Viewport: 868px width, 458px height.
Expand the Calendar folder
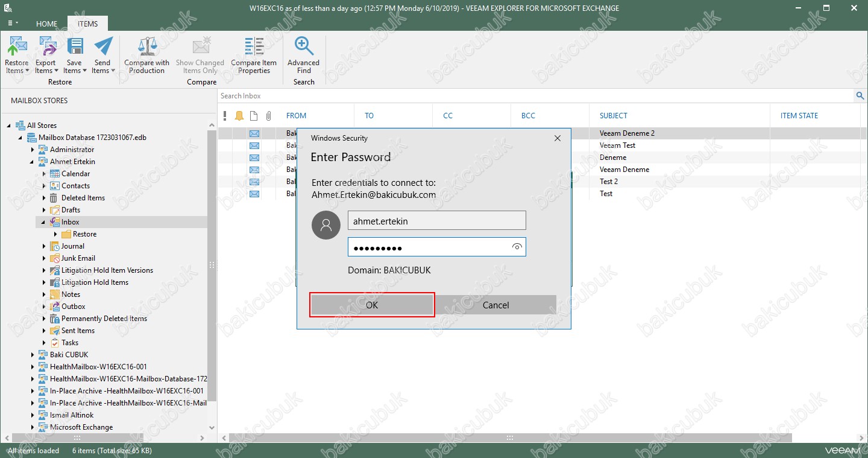coord(44,174)
